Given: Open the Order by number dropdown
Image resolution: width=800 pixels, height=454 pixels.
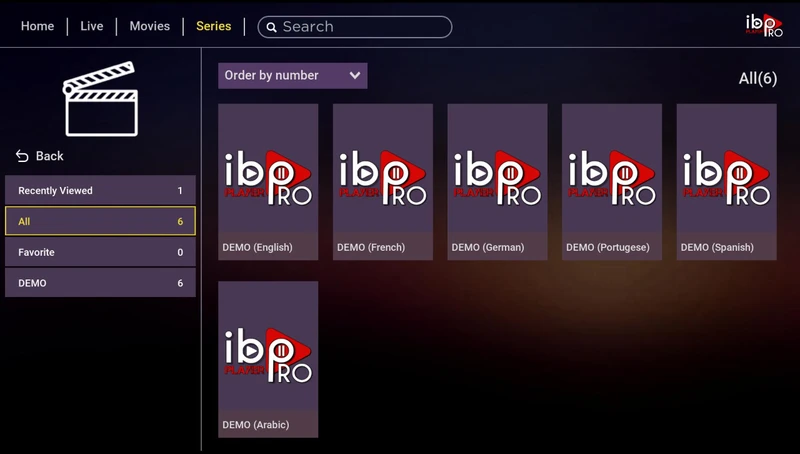Looking at the screenshot, I should 293,75.
